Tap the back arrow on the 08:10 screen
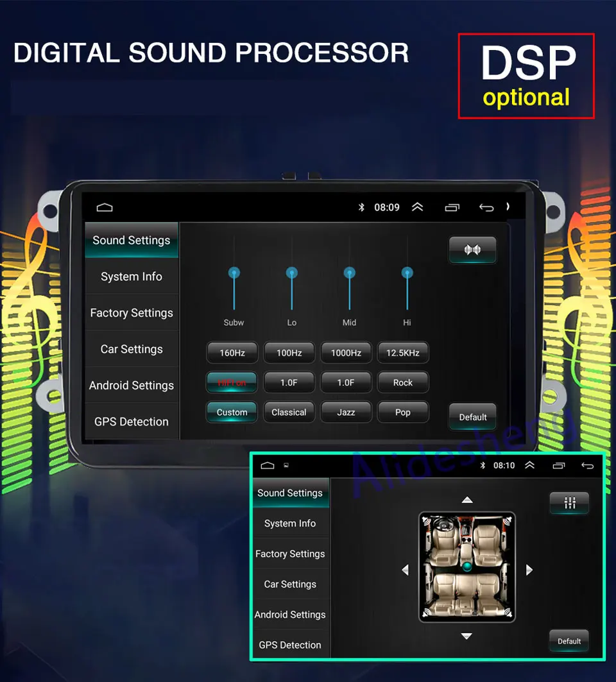 coord(587,465)
